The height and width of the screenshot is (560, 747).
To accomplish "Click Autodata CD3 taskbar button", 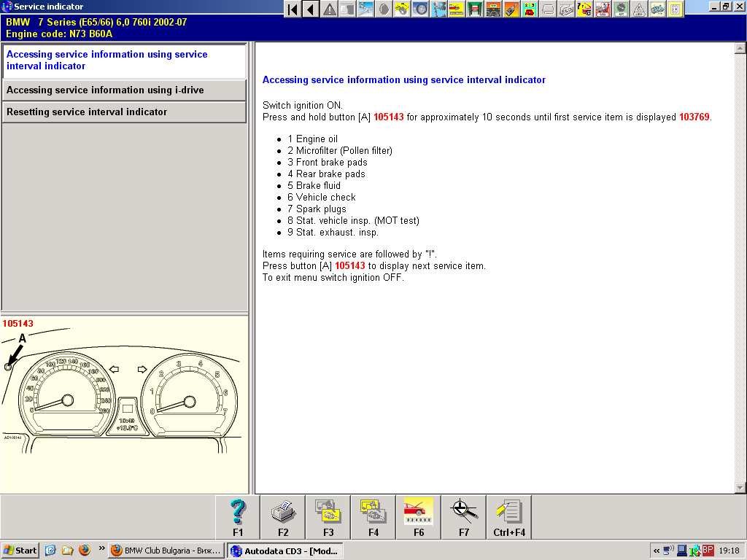I will point(285,551).
